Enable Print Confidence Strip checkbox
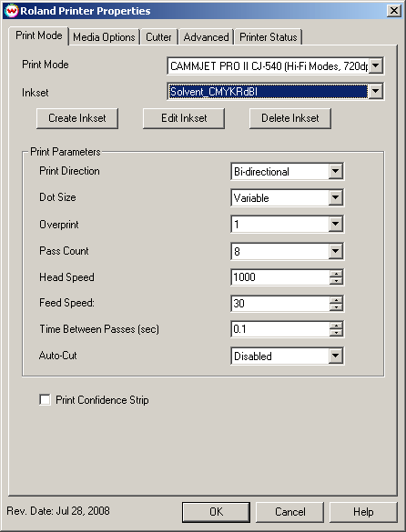 [45, 399]
